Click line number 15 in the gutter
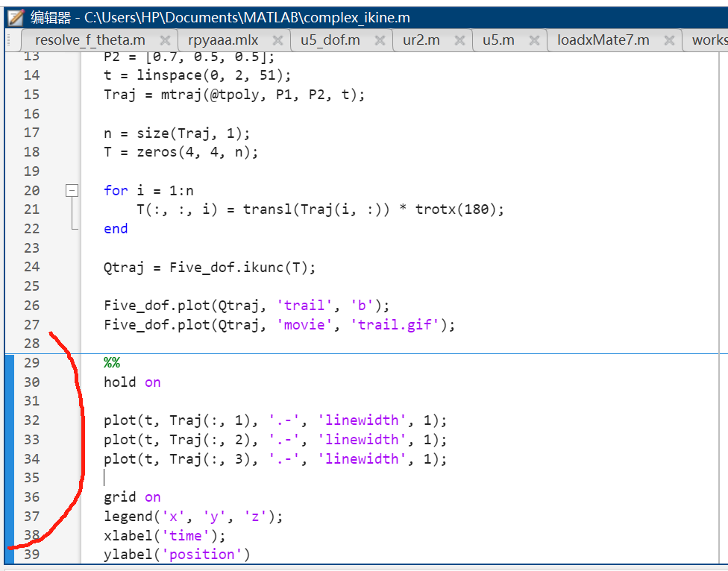728x571 pixels. click(x=31, y=95)
